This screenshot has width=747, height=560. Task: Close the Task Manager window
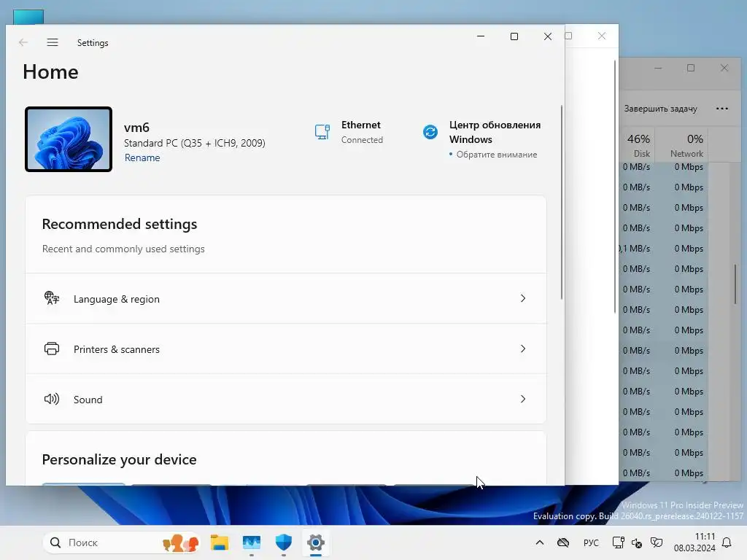724,68
